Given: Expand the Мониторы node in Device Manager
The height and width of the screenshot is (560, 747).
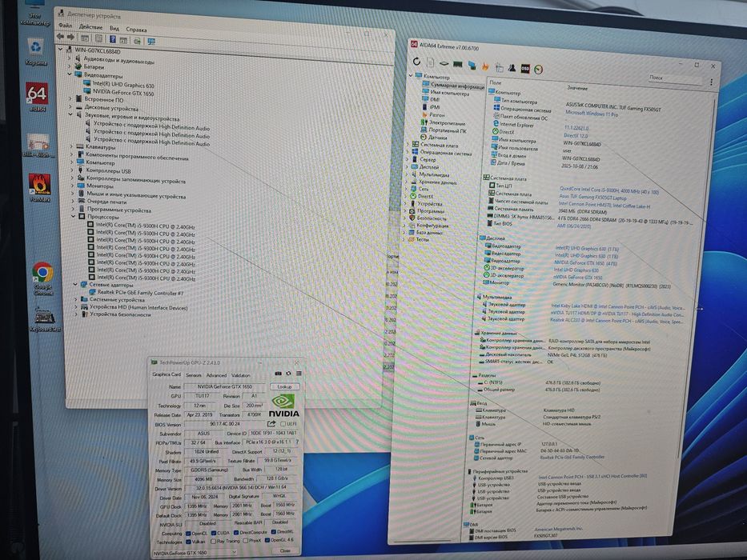Looking at the screenshot, I should click(72, 186).
